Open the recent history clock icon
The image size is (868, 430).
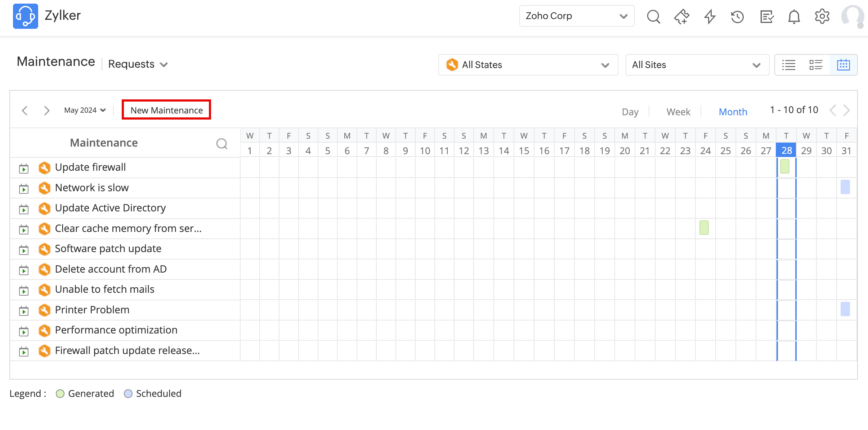(x=737, y=16)
